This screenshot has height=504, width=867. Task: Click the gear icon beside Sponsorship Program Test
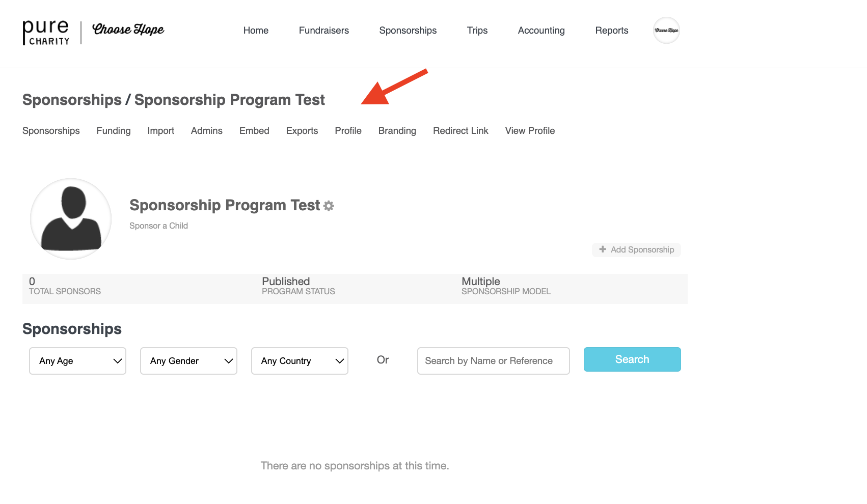tap(329, 206)
